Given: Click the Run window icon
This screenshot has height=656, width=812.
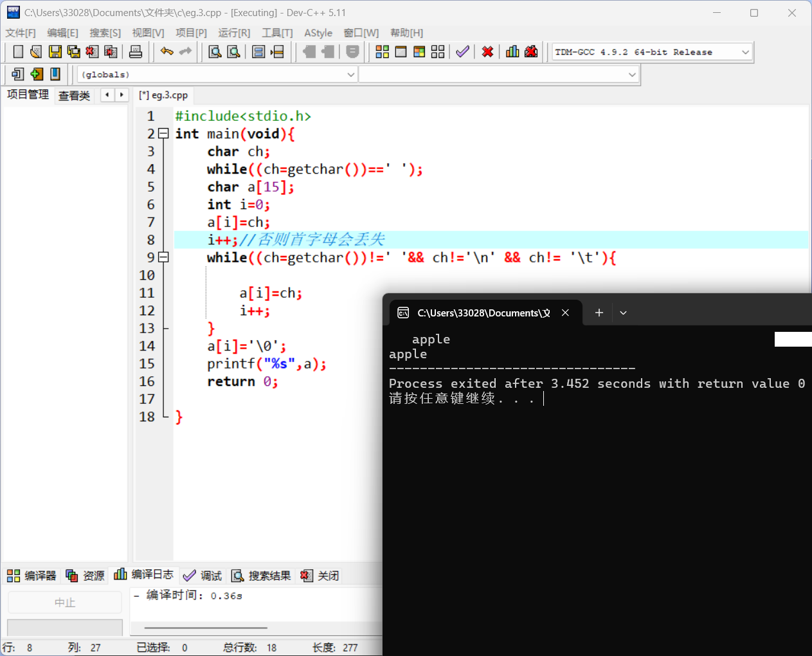Looking at the screenshot, I should click(401, 52).
